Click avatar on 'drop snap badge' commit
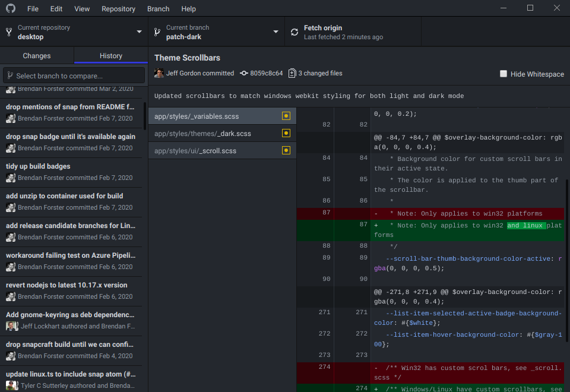The image size is (570, 392). coord(11,148)
